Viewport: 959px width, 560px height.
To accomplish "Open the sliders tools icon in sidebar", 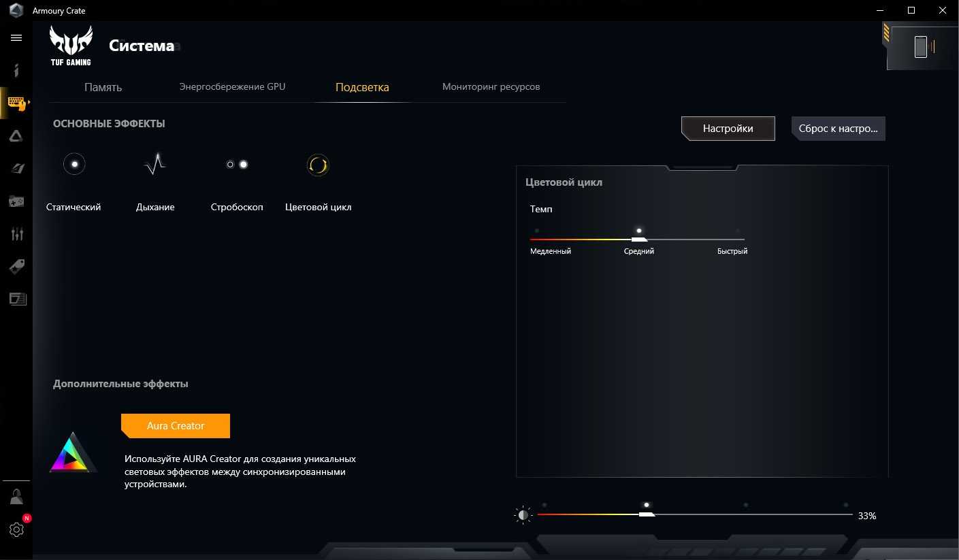I will pyautogui.click(x=16, y=234).
